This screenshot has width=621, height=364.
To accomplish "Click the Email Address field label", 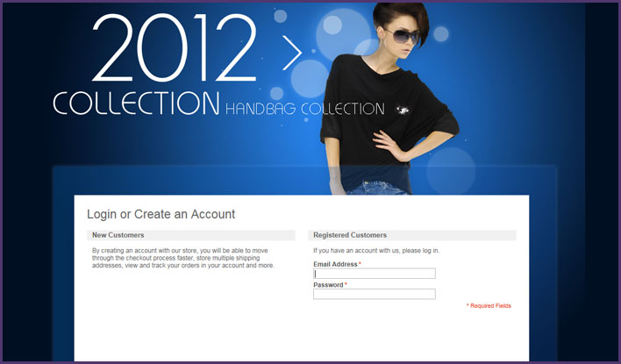I will coord(335,264).
